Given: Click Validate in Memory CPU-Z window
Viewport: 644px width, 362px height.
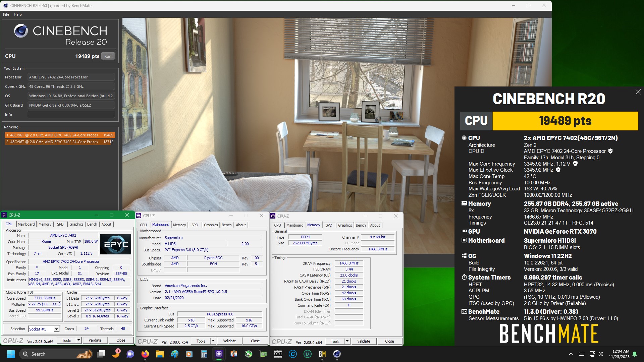Looking at the screenshot, I should click(364, 341).
